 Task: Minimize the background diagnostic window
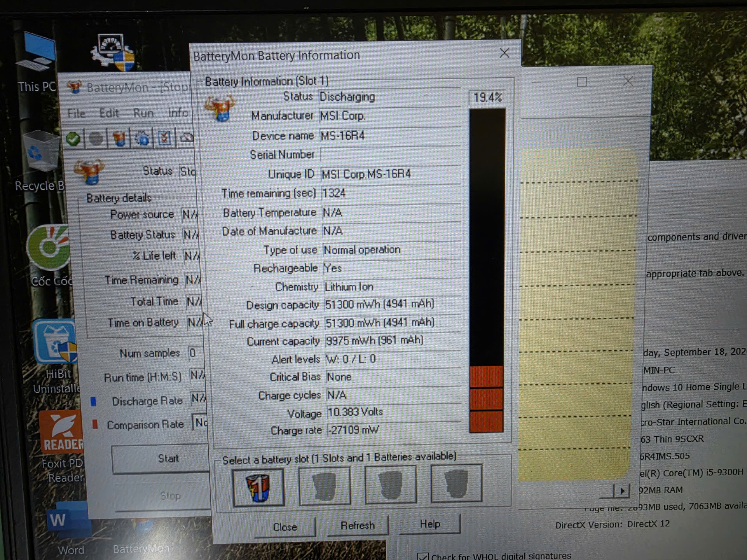coord(536,82)
